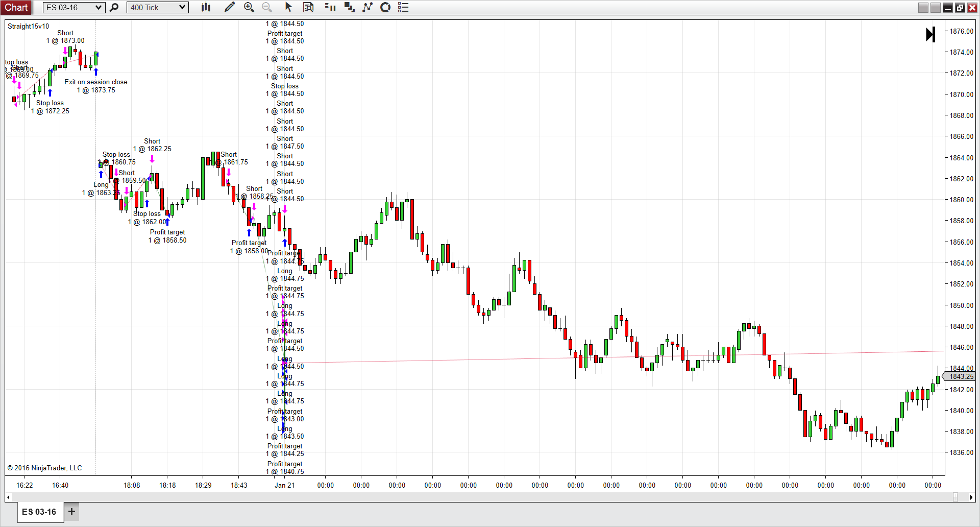This screenshot has height=527, width=980.
Task: Jump to latest bar with skip-forward icon
Action: click(930, 35)
